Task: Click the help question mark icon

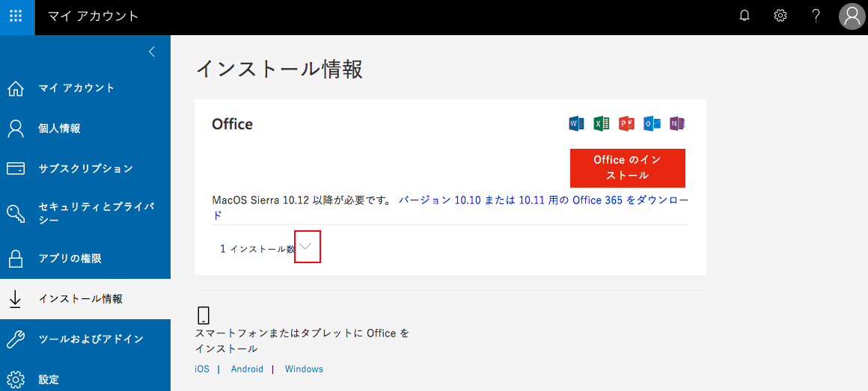Action: 816,16
